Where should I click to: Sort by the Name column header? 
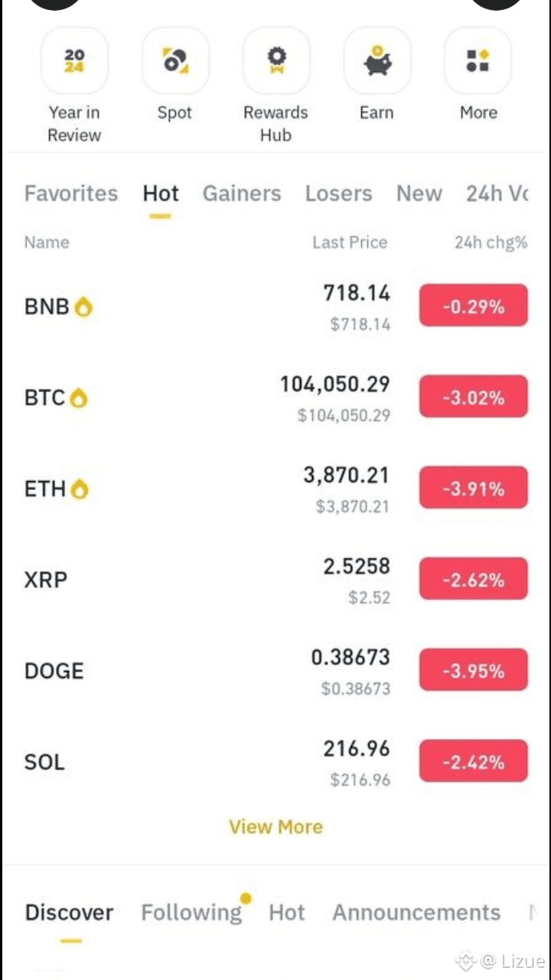[47, 243]
